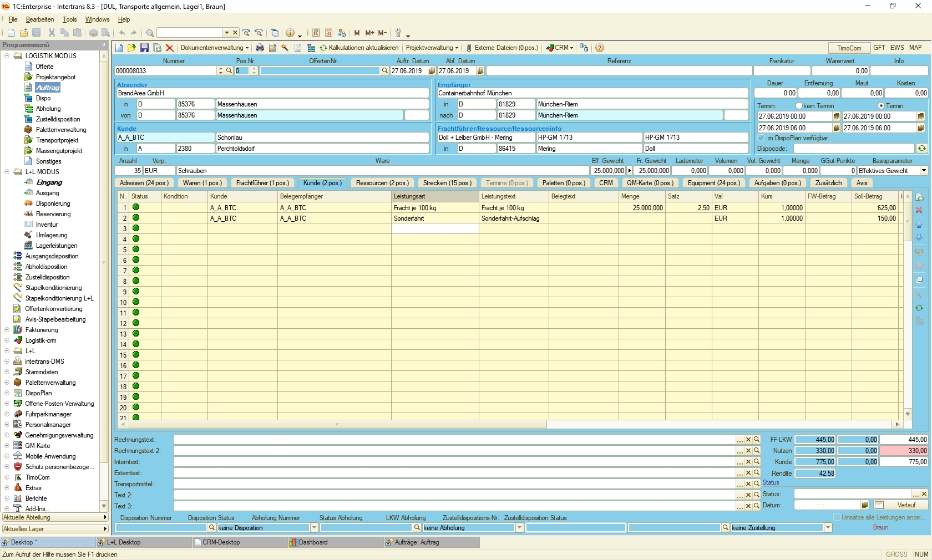
Task: Select the 'Termin' radio button
Action: tap(881, 105)
